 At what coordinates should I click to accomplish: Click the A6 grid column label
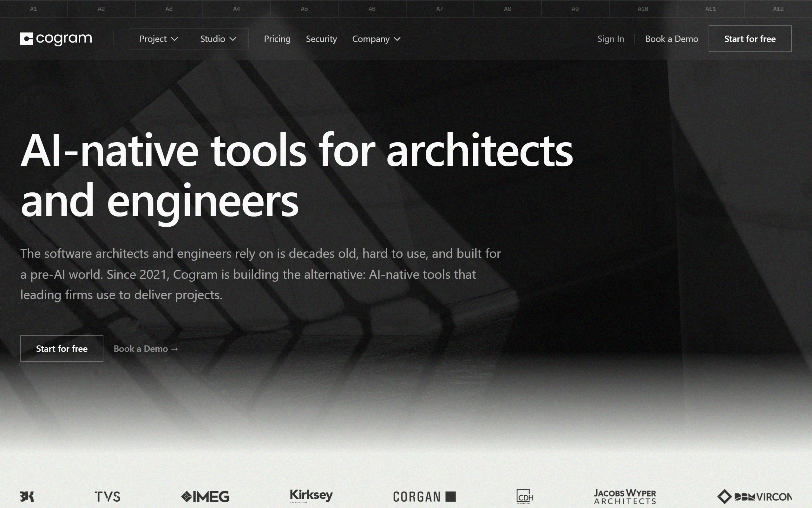pyautogui.click(x=372, y=9)
